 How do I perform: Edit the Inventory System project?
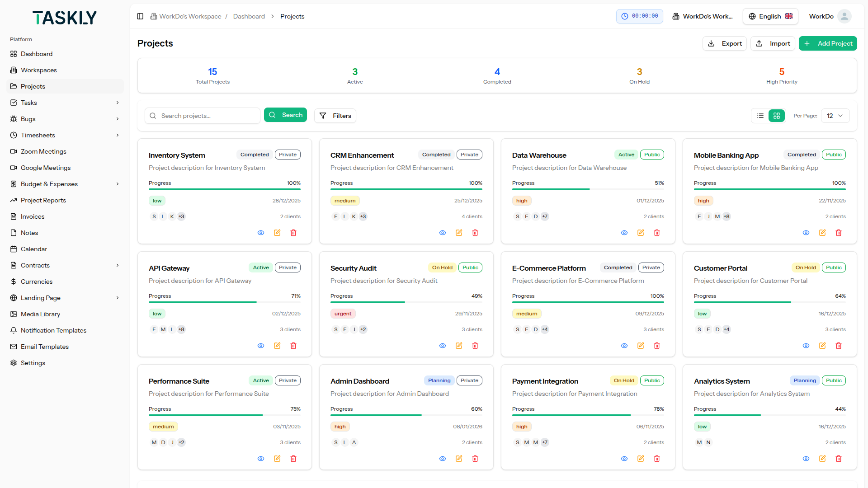pos(277,233)
